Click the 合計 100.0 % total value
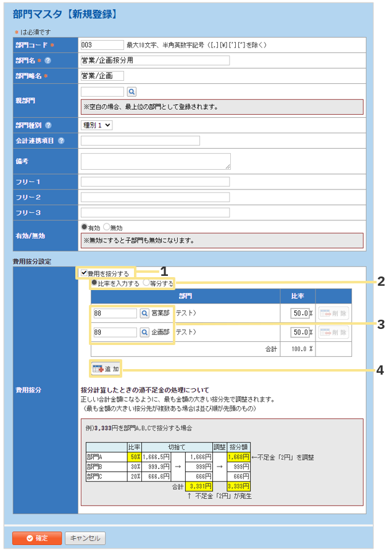392x553 pixels. pos(302,349)
